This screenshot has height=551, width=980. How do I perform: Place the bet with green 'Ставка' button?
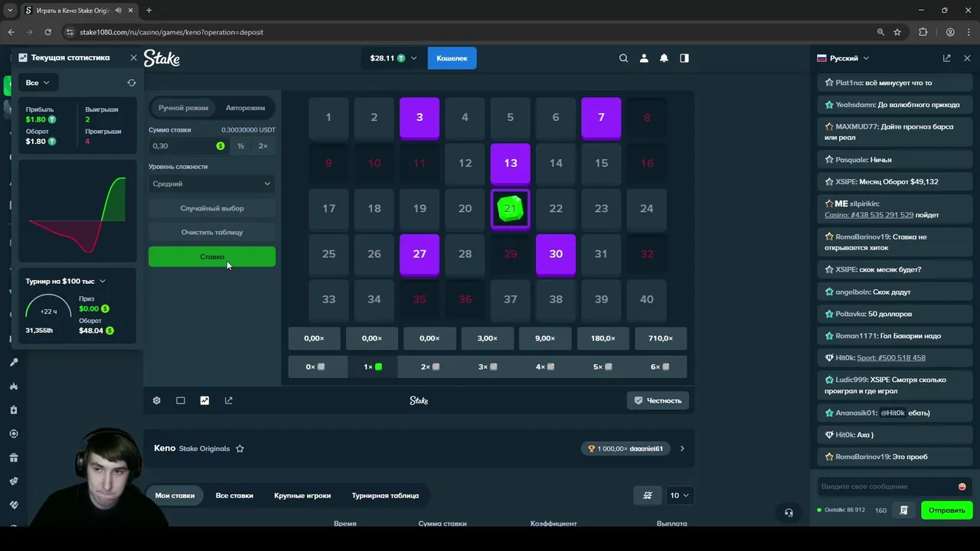(x=212, y=256)
